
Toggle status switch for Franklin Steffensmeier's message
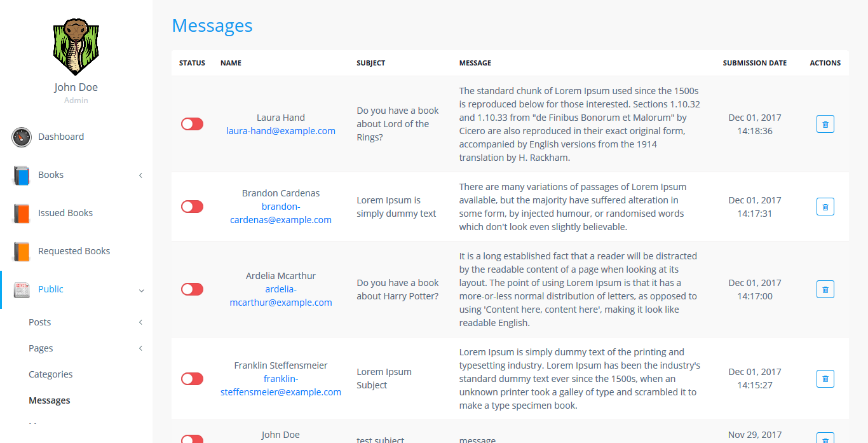pos(192,379)
